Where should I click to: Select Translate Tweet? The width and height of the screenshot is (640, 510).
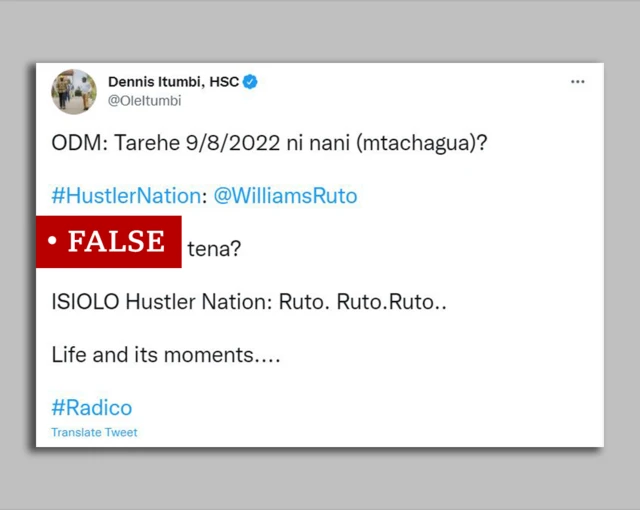click(94, 432)
